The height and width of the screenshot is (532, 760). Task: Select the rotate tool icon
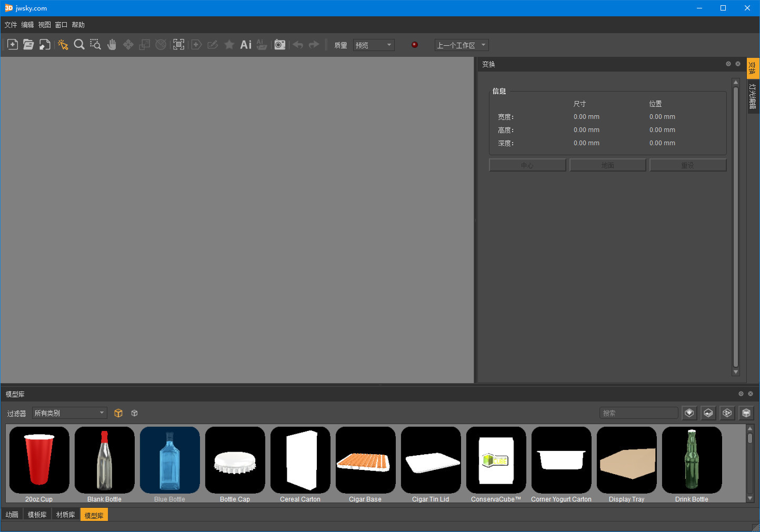click(161, 45)
